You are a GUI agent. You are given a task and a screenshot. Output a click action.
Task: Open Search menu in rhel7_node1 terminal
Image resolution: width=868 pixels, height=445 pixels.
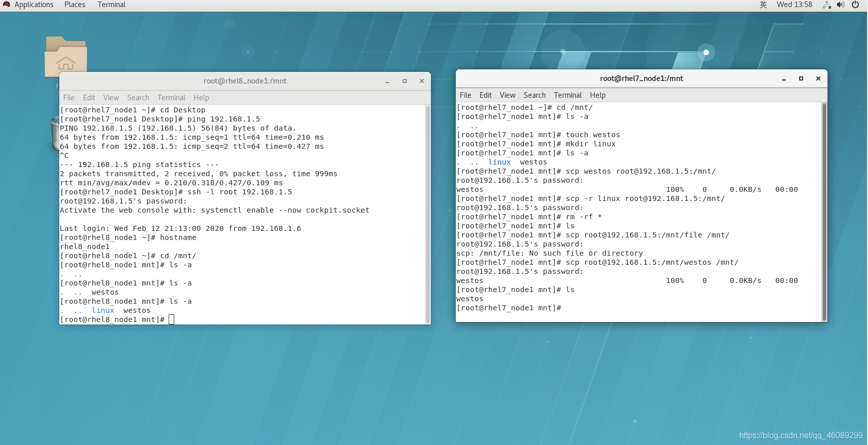click(x=535, y=95)
